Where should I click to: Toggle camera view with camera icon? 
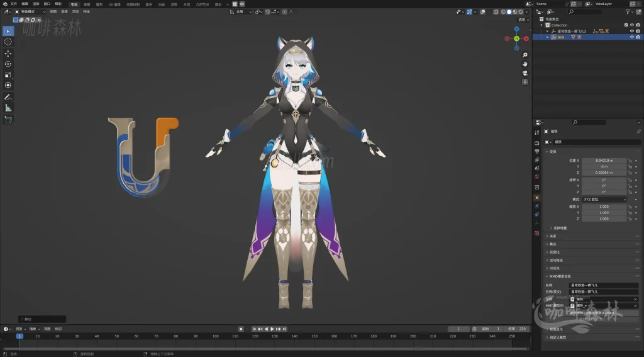(525, 73)
